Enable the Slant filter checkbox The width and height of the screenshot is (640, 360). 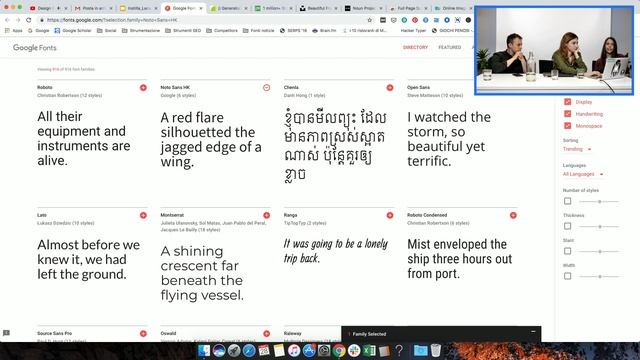567,251
